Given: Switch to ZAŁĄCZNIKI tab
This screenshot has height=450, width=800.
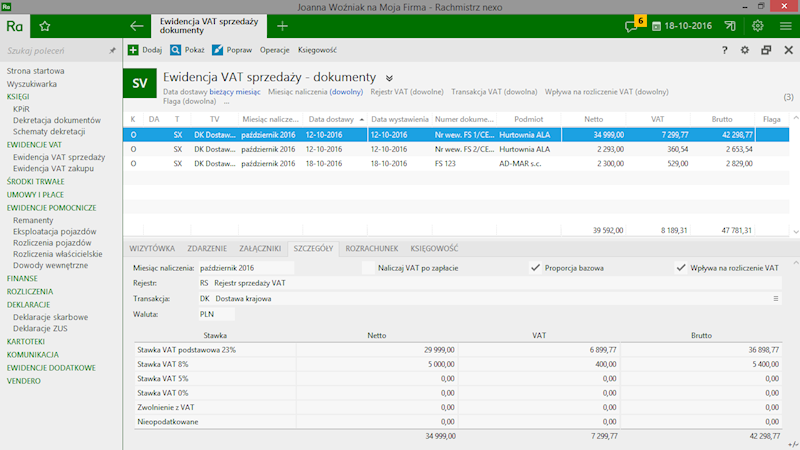Looking at the screenshot, I should click(260, 248).
